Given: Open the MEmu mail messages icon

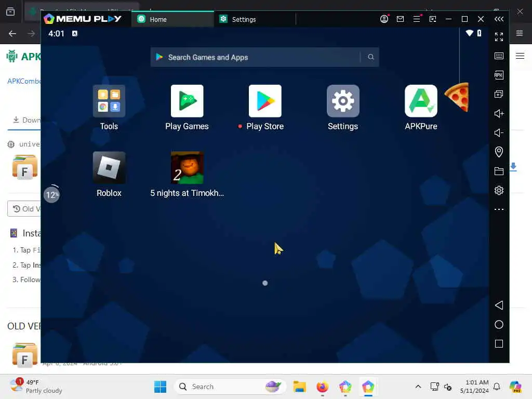Looking at the screenshot, I should click(401, 19).
